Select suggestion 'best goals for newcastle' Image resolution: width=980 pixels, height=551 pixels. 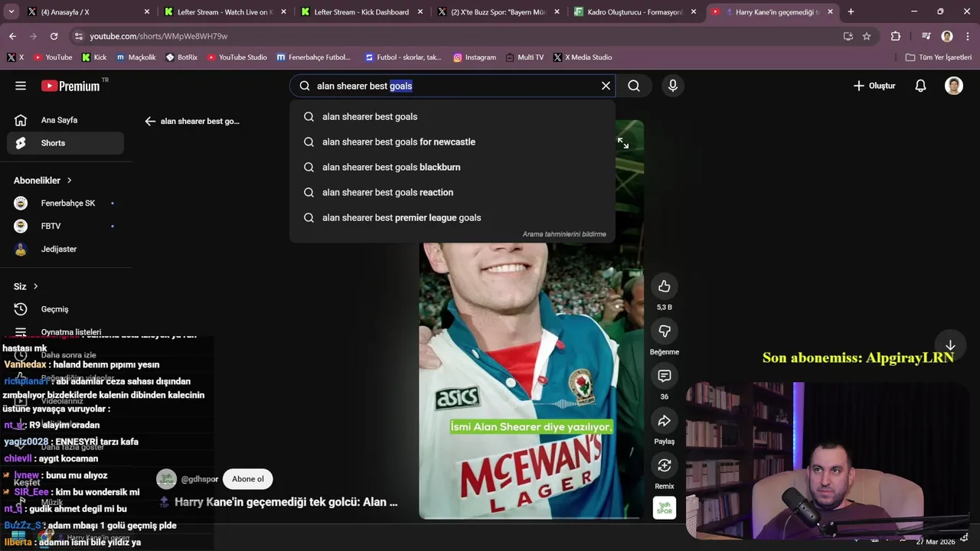(x=452, y=142)
